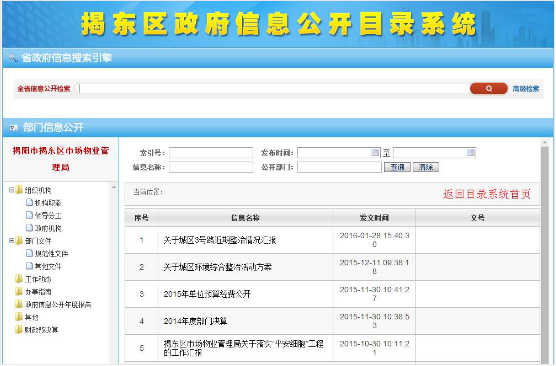Click the 信息名称 column header
This screenshot has width=556, height=366.
(245, 218)
